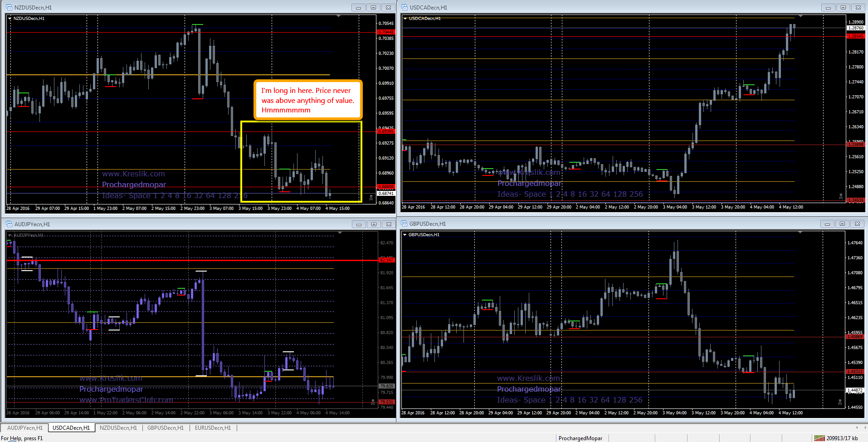This screenshot has height=442, width=868.
Task: Expand the symbol dropdown arrow on USDCADecn chart
Action: tap(406, 19)
